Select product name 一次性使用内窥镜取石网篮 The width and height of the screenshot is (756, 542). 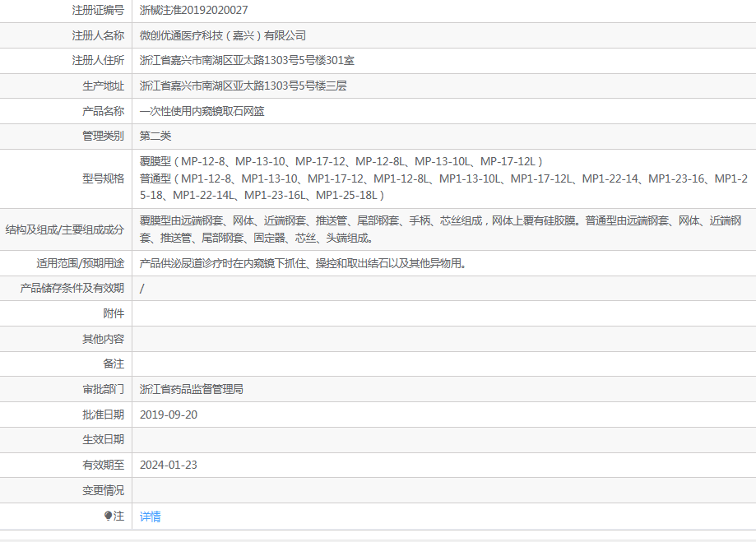(202, 111)
